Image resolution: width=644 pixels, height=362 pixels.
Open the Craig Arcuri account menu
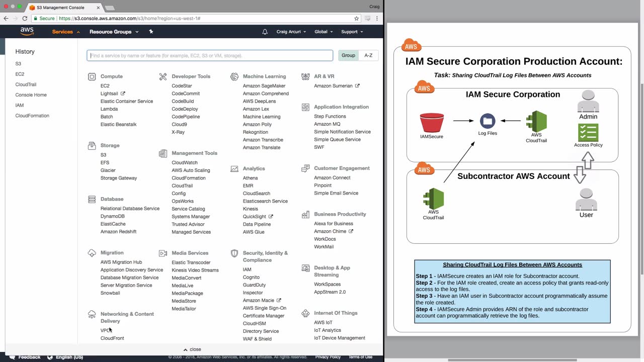click(291, 32)
